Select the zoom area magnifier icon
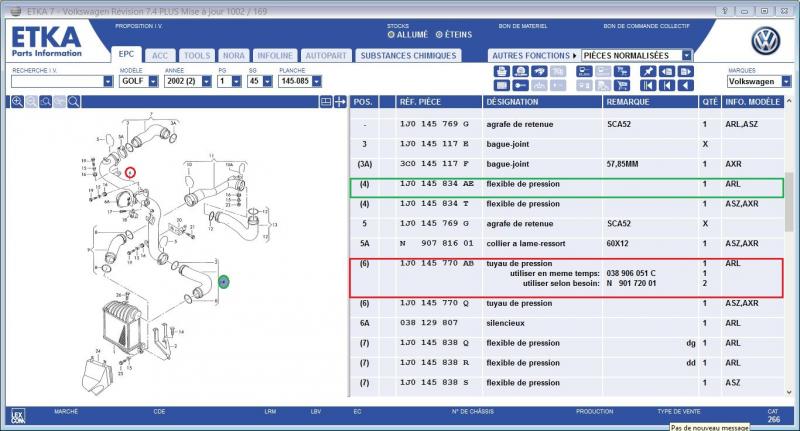Viewport: 800px width, 431px height. click(x=45, y=102)
